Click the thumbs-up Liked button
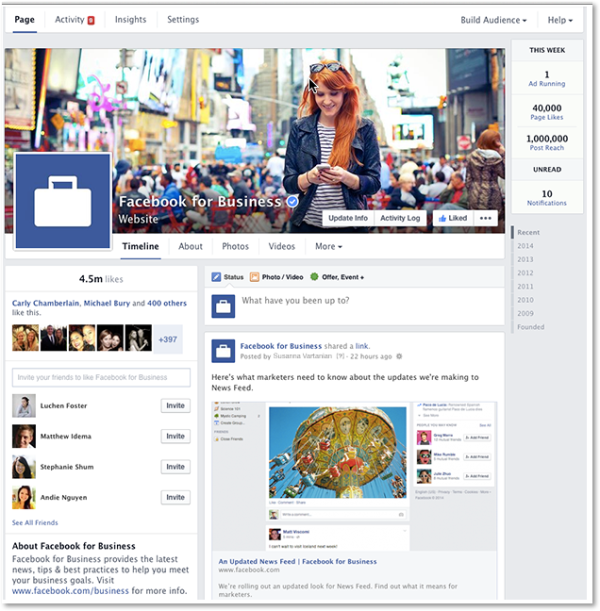Image resolution: width=600 pixels, height=611 pixels. [x=453, y=218]
